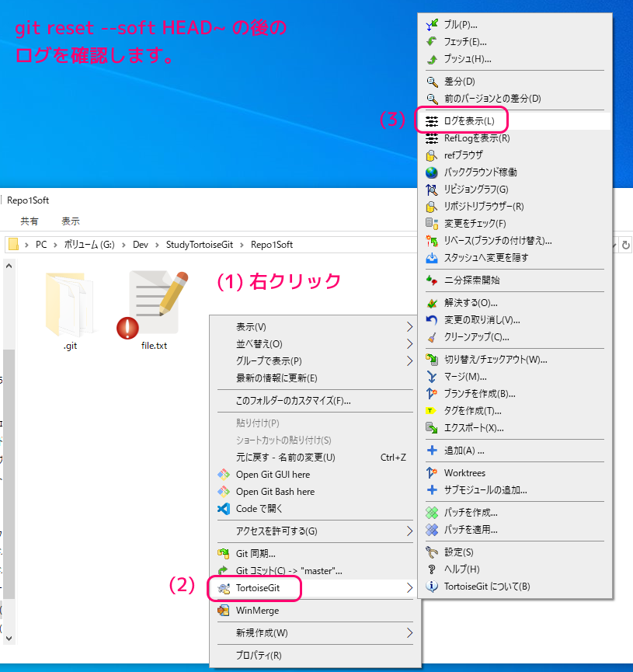Image resolution: width=633 pixels, height=672 pixels.
Task: Click the エクスポート export icon
Action: click(x=432, y=428)
